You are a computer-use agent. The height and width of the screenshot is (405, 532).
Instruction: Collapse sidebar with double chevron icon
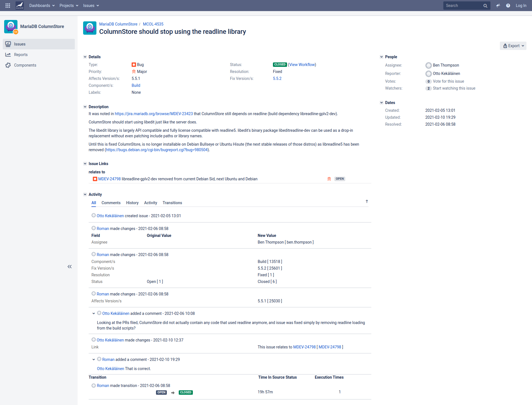coord(70,267)
